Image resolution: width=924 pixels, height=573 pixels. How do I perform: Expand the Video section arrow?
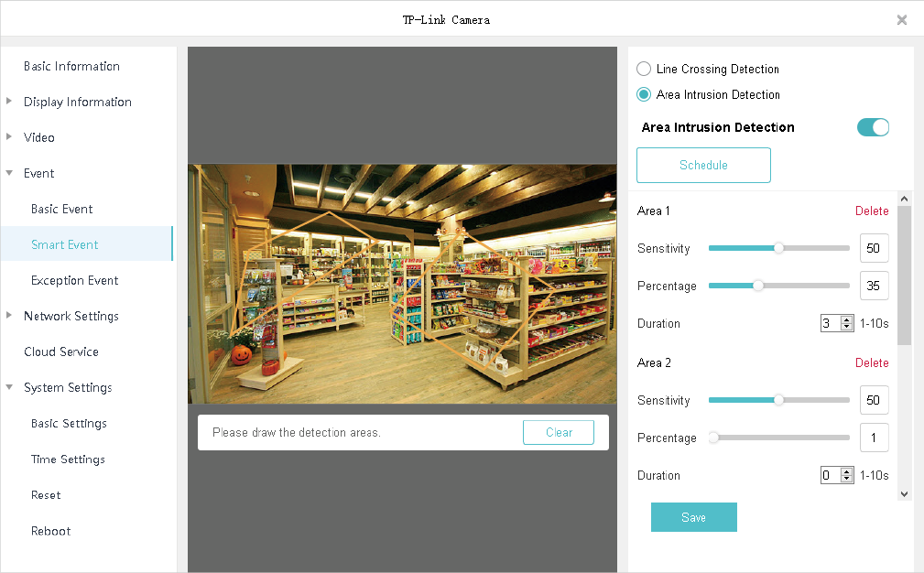pos(9,136)
